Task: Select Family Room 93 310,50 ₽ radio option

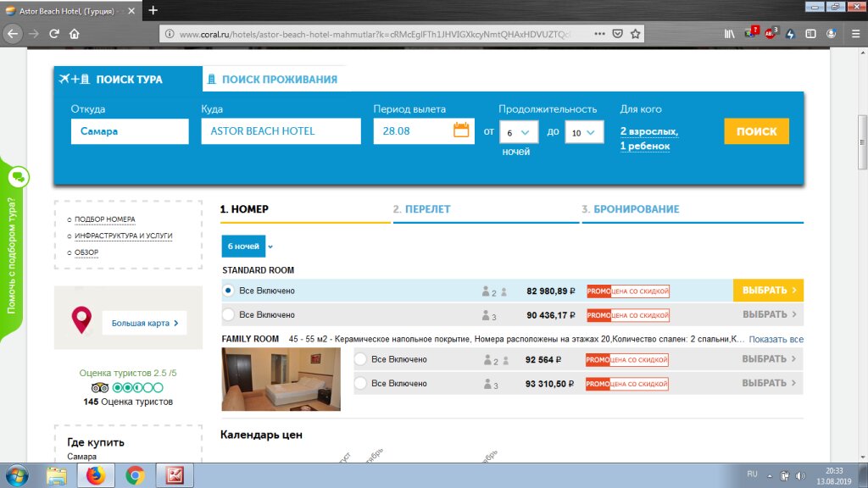Action: [x=360, y=384]
